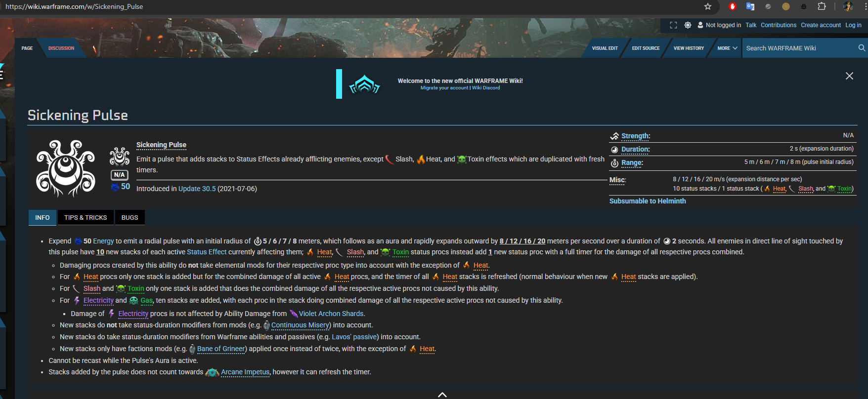Click the Log in link
This screenshot has width=868, height=399.
point(853,25)
